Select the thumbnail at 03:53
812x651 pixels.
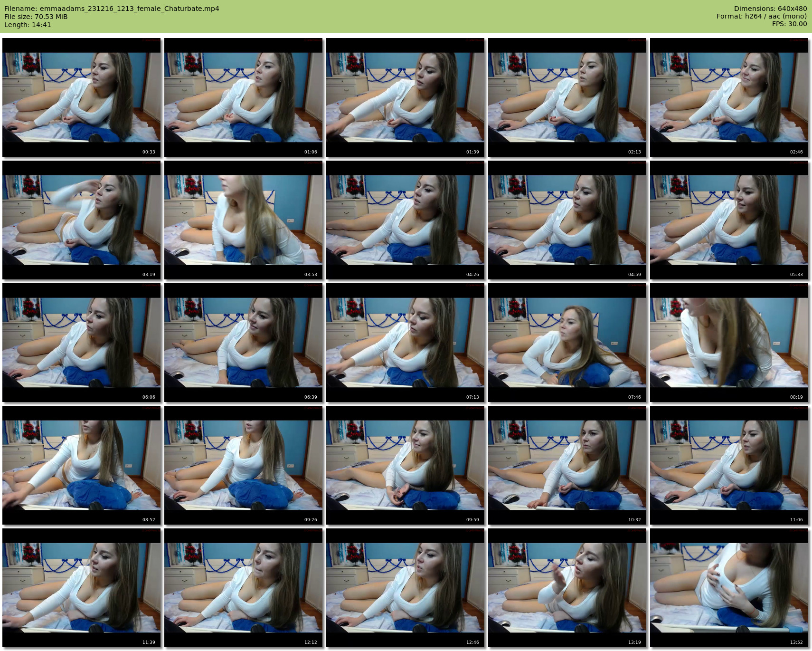[243, 220]
